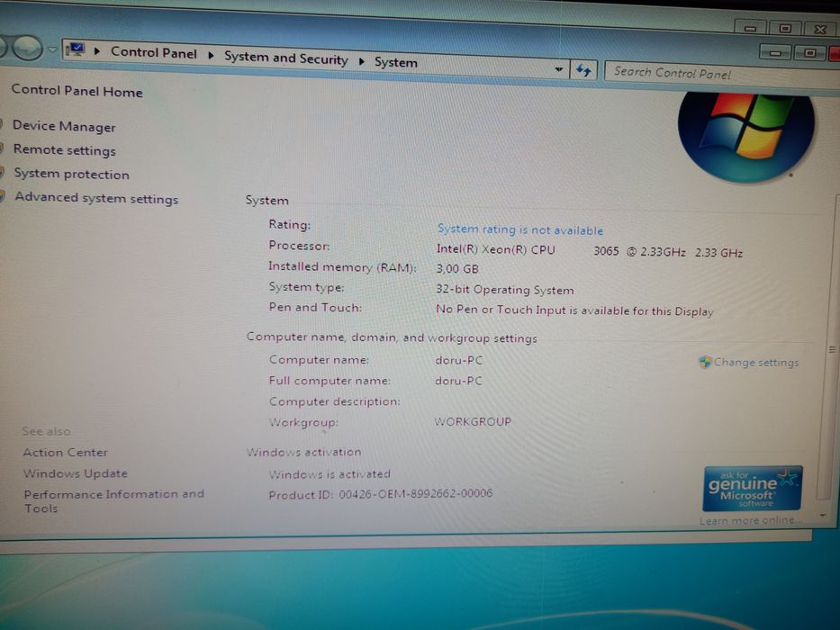Open System protection
This screenshot has width=840, height=630.
[72, 174]
